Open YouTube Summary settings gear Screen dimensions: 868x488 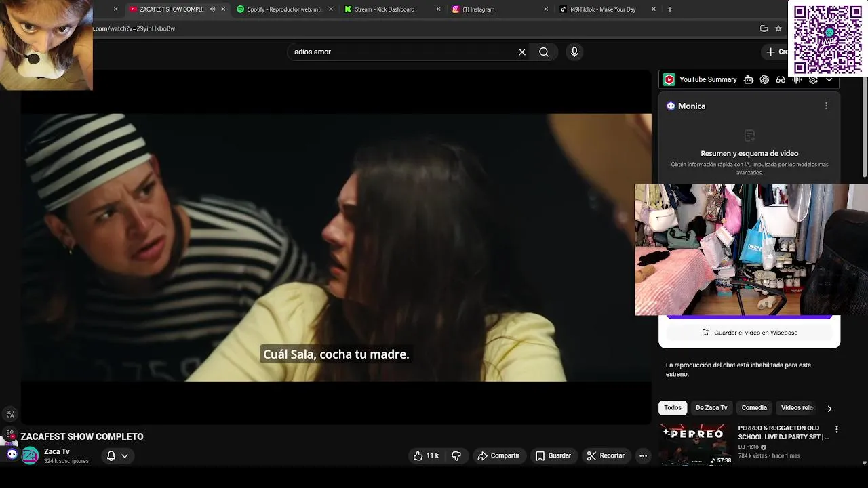[x=813, y=79]
